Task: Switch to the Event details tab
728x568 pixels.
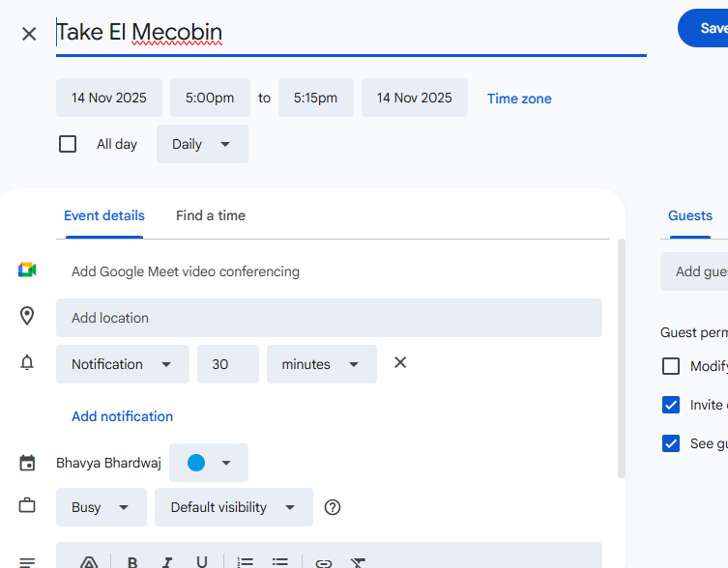Action: point(104,215)
